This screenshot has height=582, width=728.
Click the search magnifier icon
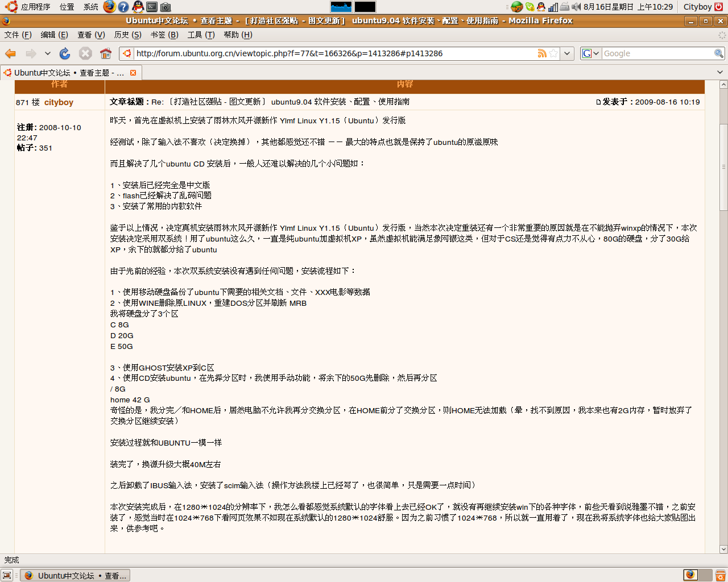coord(719,53)
